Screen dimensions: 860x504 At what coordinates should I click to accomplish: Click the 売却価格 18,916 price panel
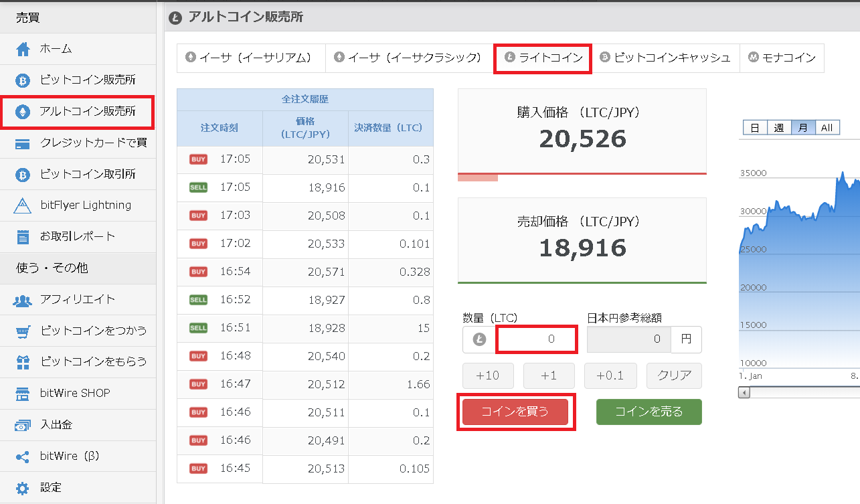(x=582, y=240)
